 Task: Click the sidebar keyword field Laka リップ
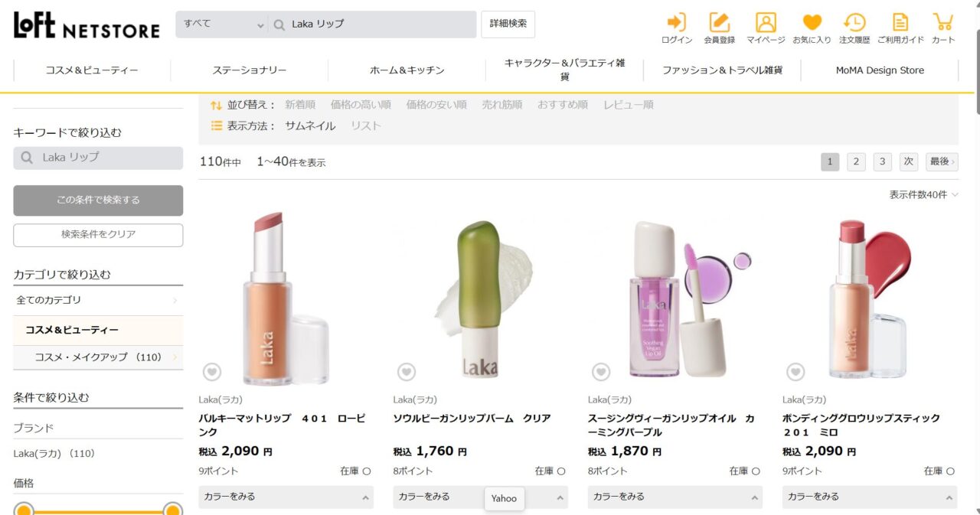pos(98,158)
